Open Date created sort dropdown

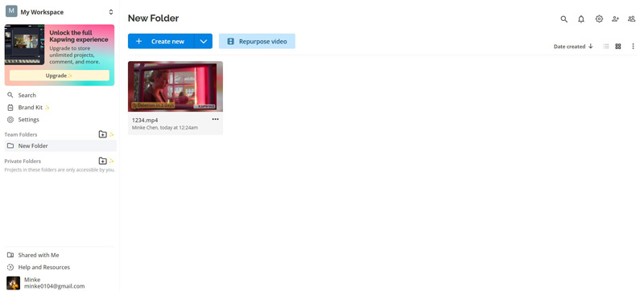point(573,47)
